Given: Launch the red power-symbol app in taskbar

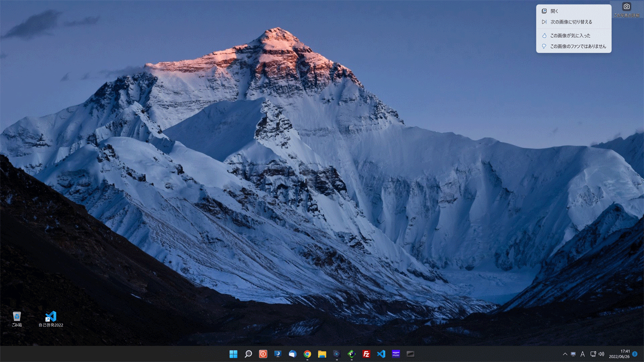Looking at the screenshot, I should pyautogui.click(x=263, y=354).
